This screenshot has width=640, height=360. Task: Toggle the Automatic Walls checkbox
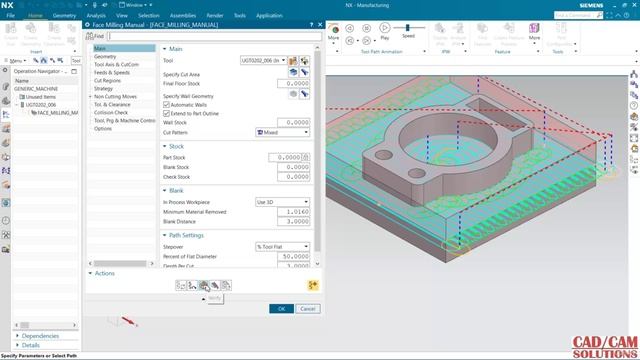point(166,105)
